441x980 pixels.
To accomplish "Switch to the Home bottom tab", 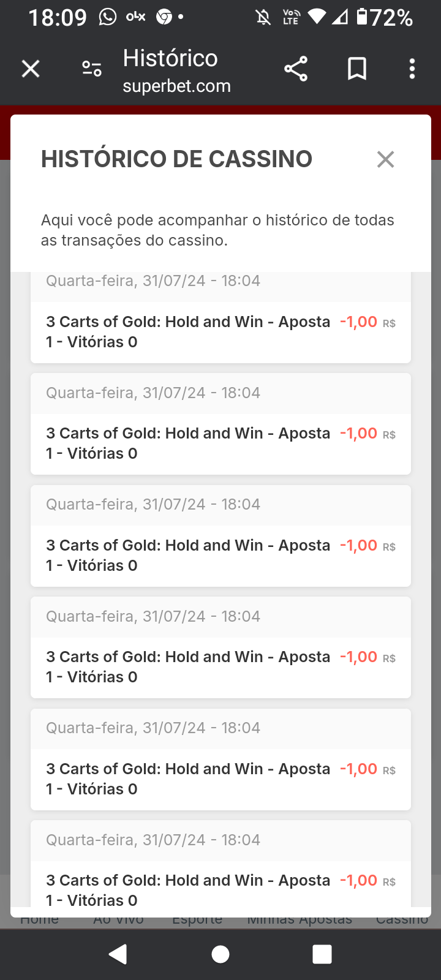I will [x=40, y=920].
